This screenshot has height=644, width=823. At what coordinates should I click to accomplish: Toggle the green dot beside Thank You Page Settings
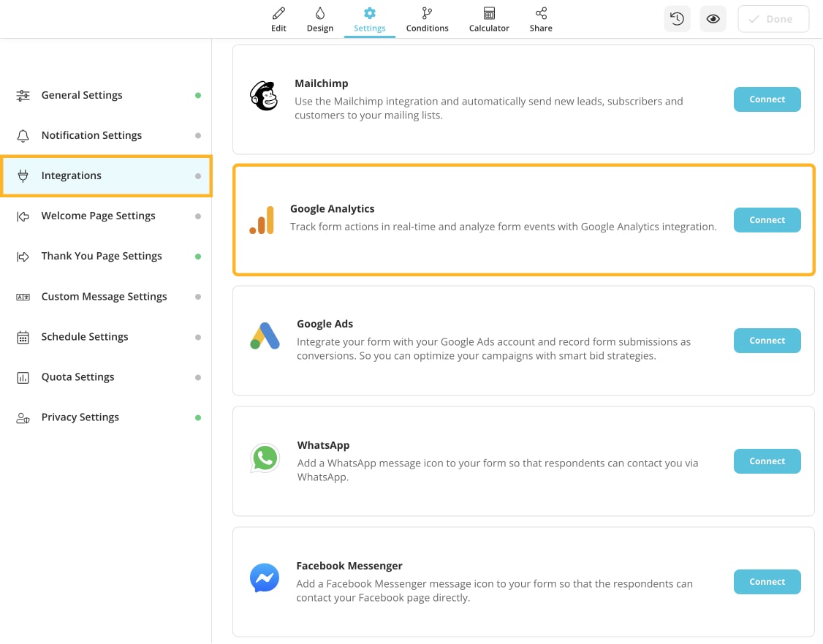[197, 256]
